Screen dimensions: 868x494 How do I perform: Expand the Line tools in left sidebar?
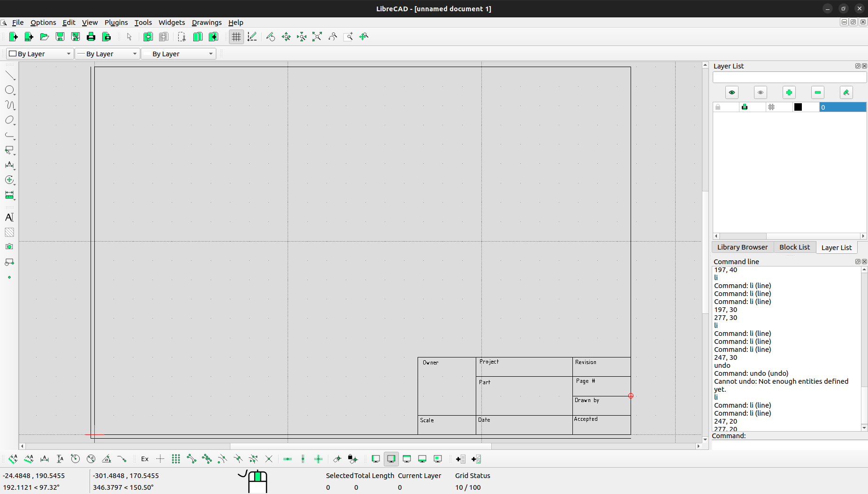click(x=10, y=76)
